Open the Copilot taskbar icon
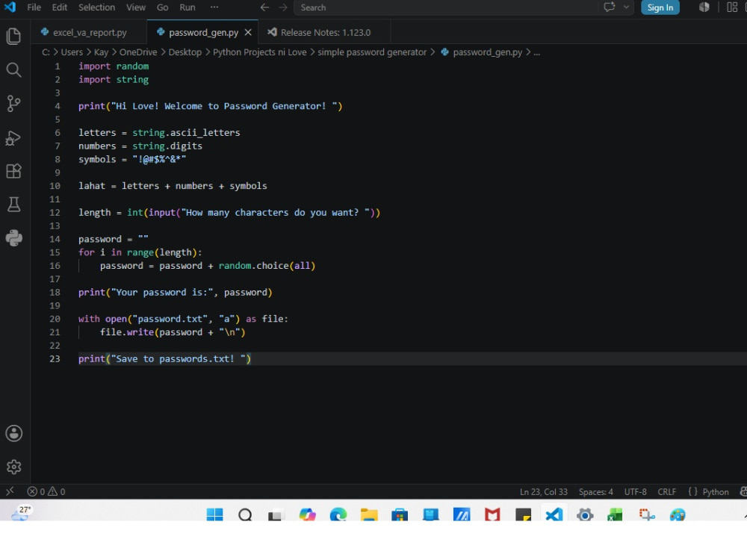The image size is (747, 560). click(307, 514)
